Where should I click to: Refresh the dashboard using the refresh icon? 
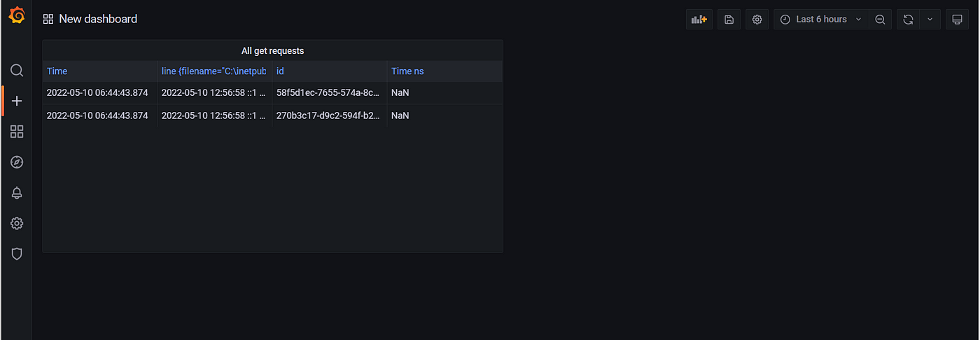coord(908,20)
